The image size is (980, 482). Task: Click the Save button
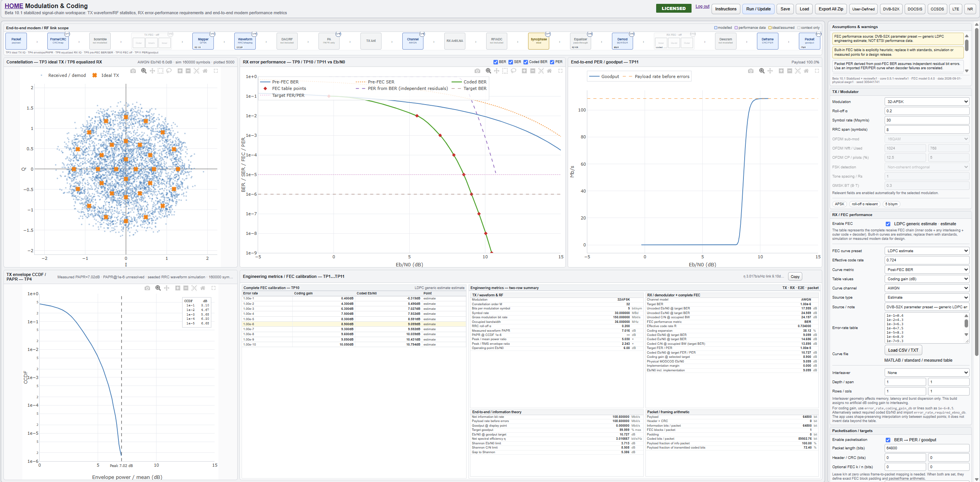pyautogui.click(x=785, y=9)
